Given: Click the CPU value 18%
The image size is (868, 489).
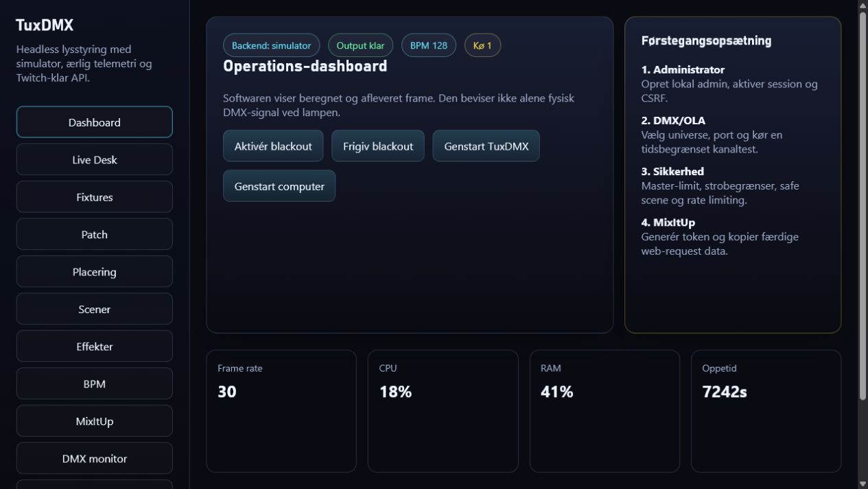Looking at the screenshot, I should [x=395, y=391].
